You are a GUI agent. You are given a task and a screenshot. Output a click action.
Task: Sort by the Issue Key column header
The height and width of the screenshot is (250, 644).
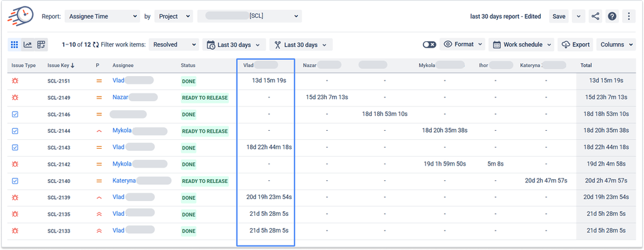(61, 65)
